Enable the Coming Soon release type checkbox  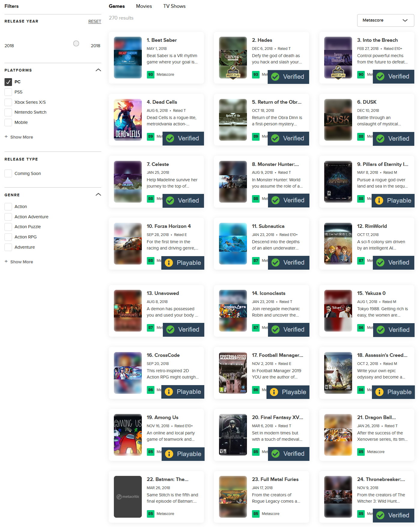(8, 173)
